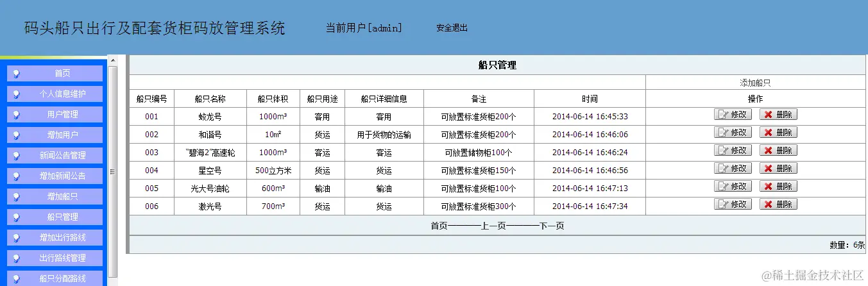Click the lightbulb icon beside 增加船只

pyautogui.click(x=16, y=197)
